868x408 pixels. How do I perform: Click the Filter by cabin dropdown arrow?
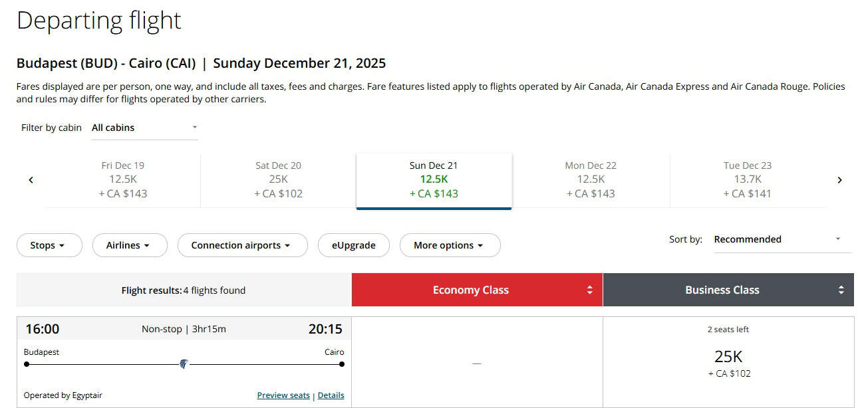pos(194,127)
